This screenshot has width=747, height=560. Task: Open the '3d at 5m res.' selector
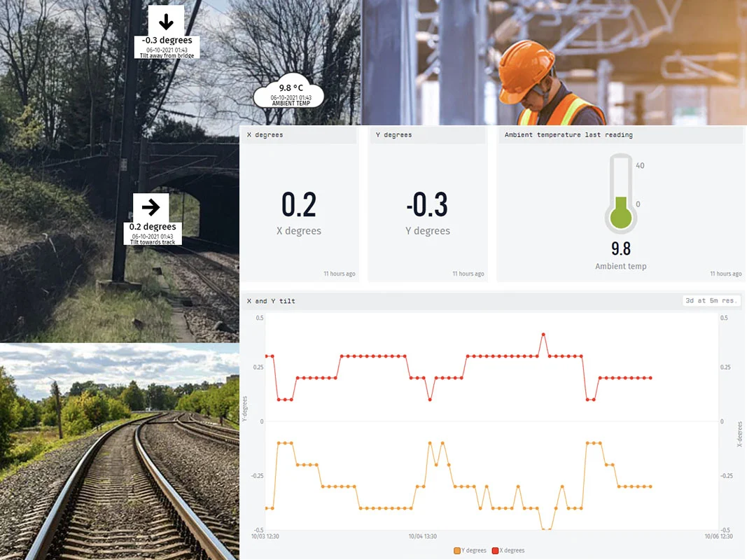pyautogui.click(x=711, y=300)
